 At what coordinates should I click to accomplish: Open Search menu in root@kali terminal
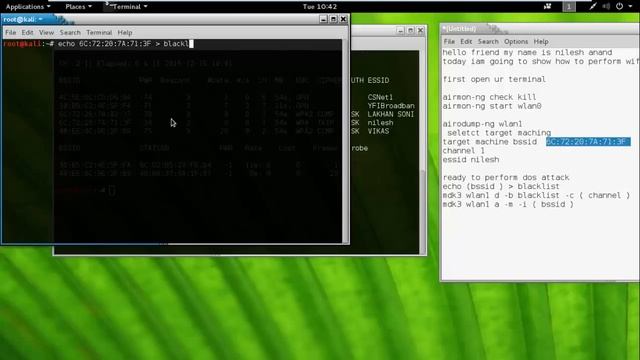pyautogui.click(x=70, y=32)
